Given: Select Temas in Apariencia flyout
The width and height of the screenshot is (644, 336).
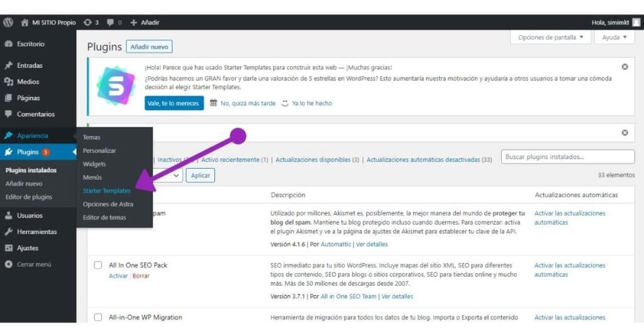Looking at the screenshot, I should (92, 137).
